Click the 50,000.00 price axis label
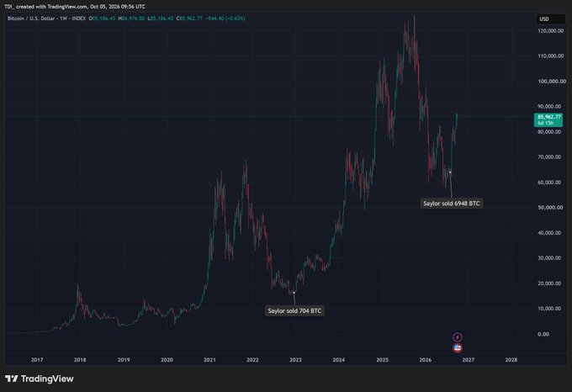This screenshot has width=572, height=392. [x=549, y=207]
